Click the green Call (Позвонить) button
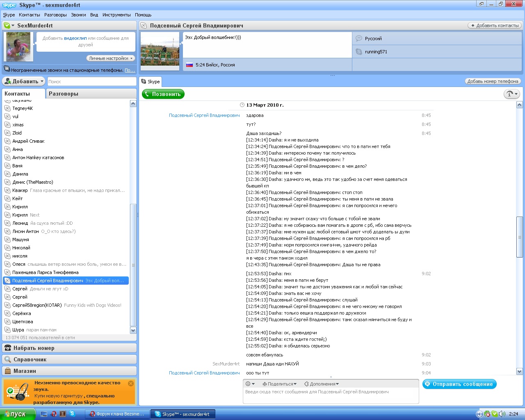 click(x=163, y=94)
